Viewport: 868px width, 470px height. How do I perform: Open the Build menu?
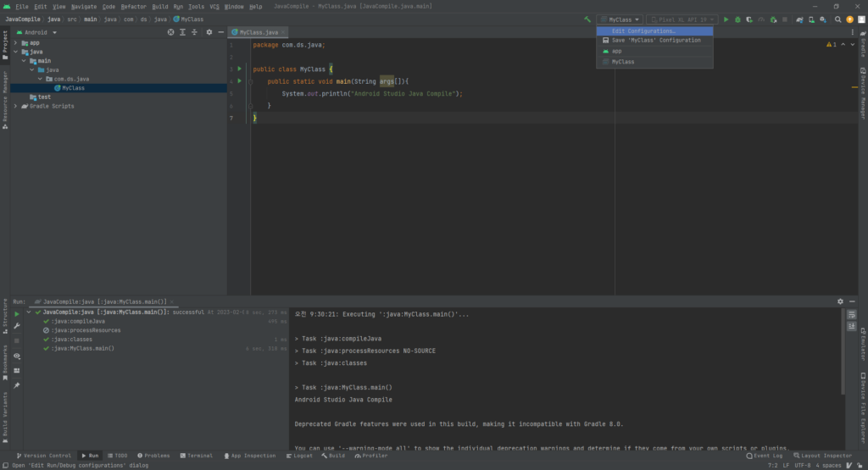(x=160, y=7)
